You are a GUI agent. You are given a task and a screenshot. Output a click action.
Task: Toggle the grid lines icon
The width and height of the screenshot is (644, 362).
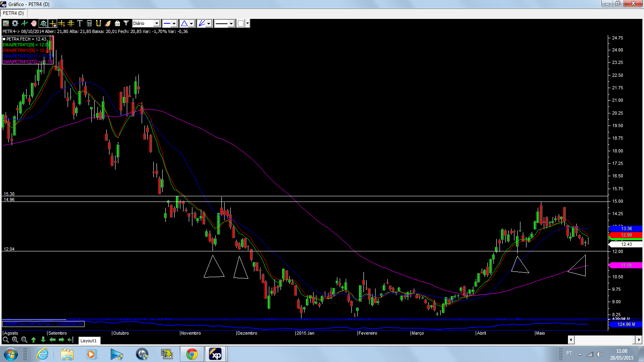[71, 23]
